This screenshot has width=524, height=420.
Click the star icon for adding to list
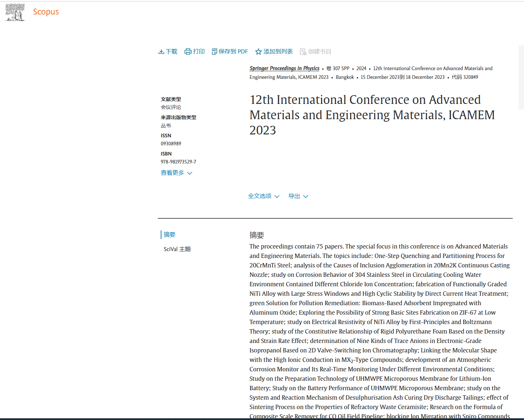tap(259, 52)
